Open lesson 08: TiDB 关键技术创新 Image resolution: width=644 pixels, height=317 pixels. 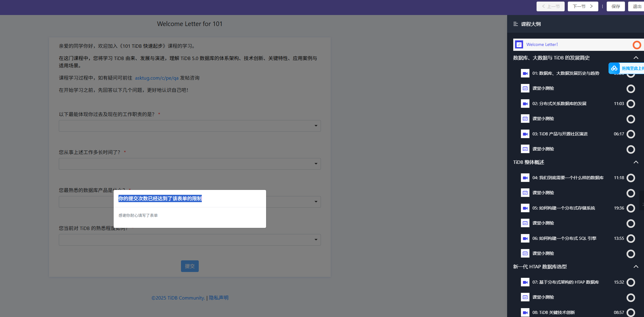point(554,312)
